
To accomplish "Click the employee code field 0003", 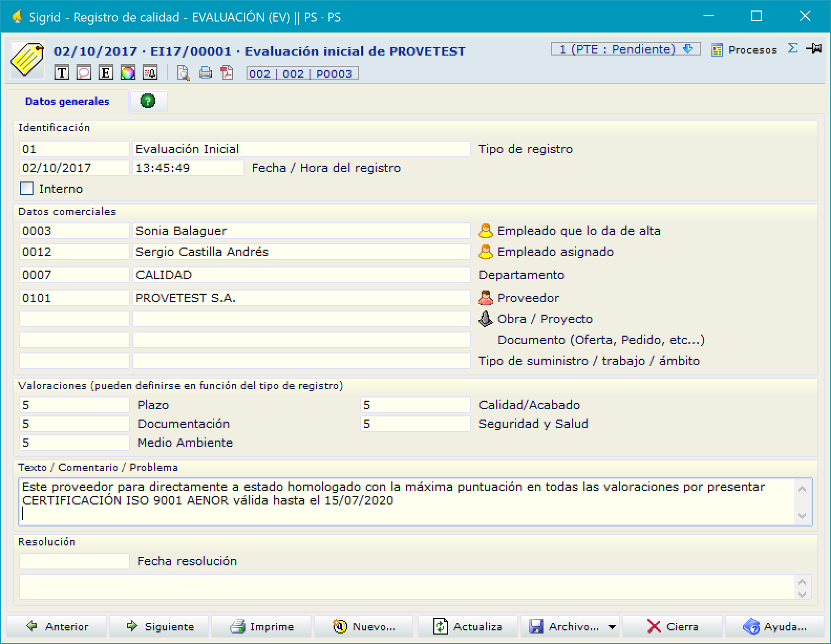I will (x=74, y=231).
